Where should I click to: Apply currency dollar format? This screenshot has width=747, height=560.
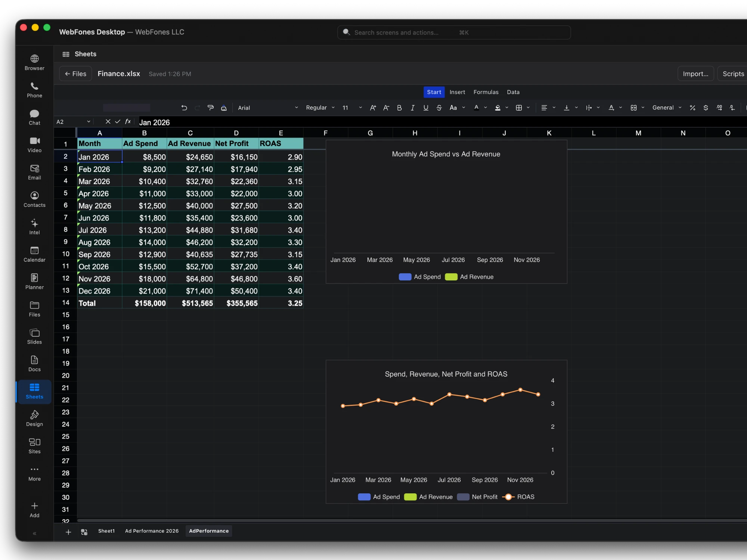tap(706, 108)
